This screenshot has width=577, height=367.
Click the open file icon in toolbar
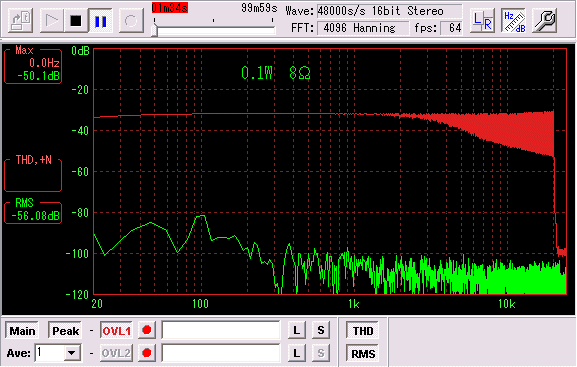[x=21, y=20]
